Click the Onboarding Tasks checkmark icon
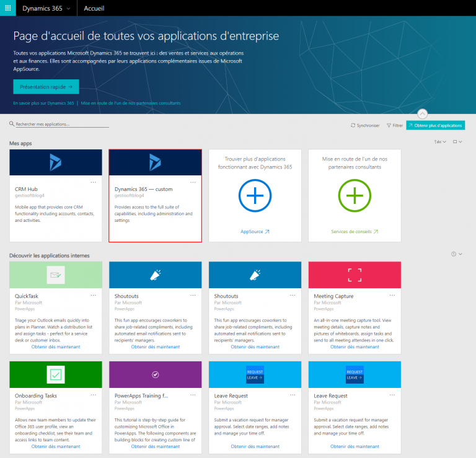 click(56, 374)
